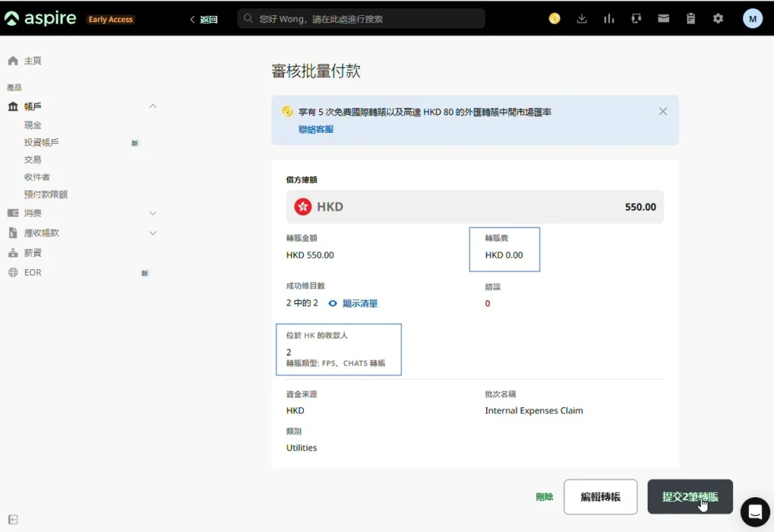This screenshot has width=774, height=532.
Task: Click the 編輯轉帳 button
Action: click(600, 497)
